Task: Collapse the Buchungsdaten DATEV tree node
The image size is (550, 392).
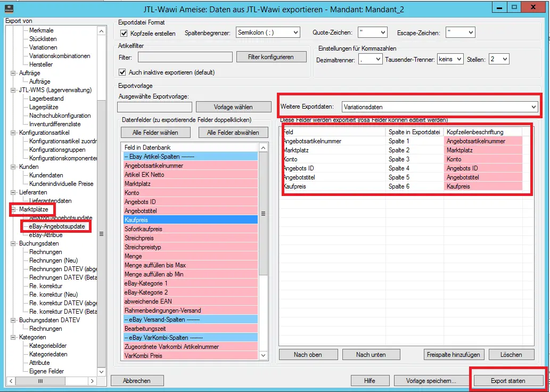Action: point(14,320)
